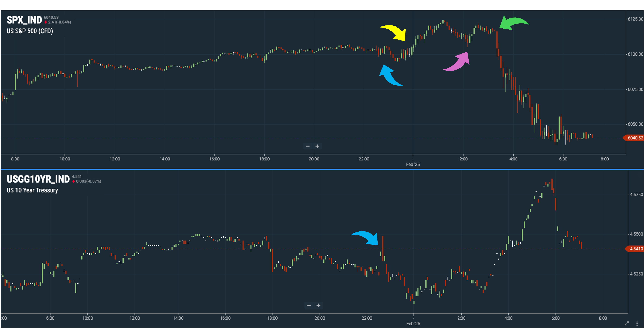Click the 'US S&P 500 (CFD)' subtitle

tap(30, 31)
